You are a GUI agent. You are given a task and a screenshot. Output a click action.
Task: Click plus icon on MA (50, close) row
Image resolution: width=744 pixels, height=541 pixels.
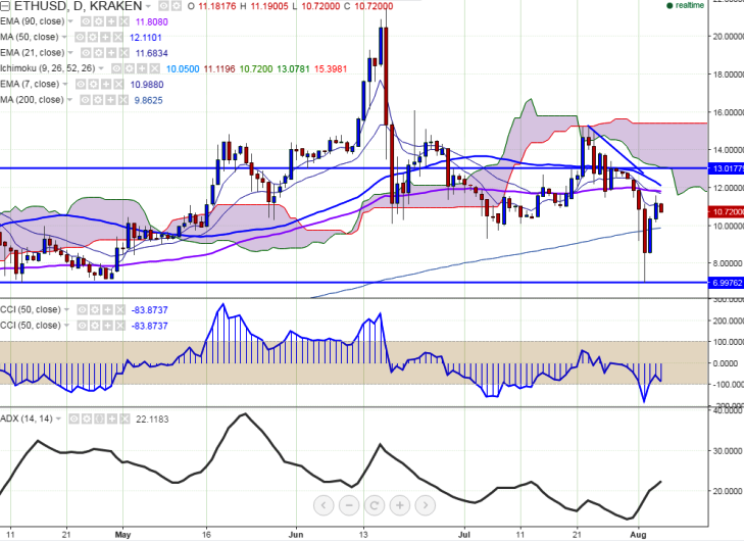pyautogui.click(x=105, y=37)
